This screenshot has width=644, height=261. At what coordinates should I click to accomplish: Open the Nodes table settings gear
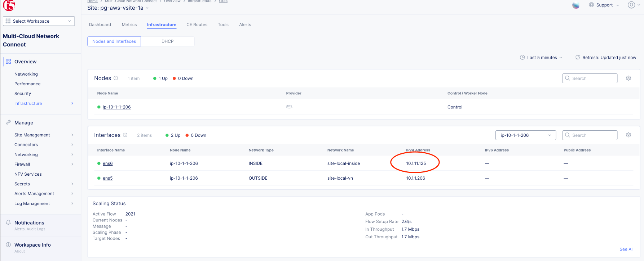[628, 78]
